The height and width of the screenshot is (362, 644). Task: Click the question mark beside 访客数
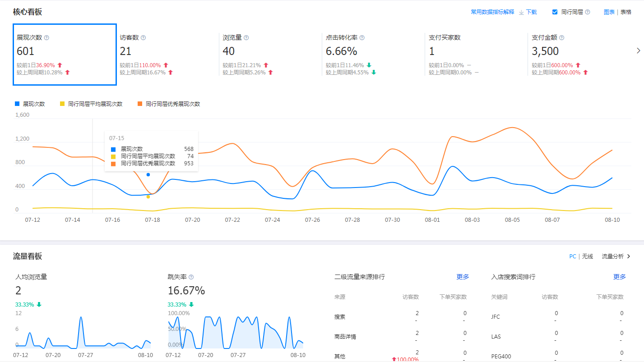144,37
